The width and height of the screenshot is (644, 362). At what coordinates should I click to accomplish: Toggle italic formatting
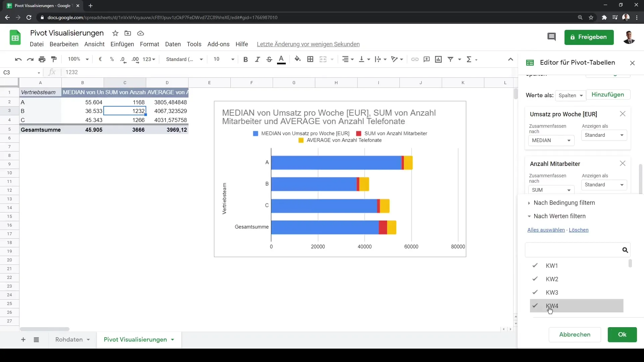coord(257,59)
